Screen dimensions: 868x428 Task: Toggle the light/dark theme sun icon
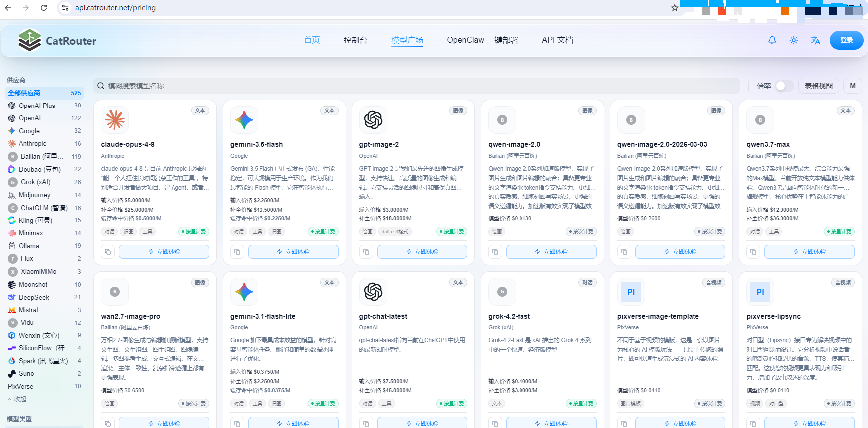point(794,40)
